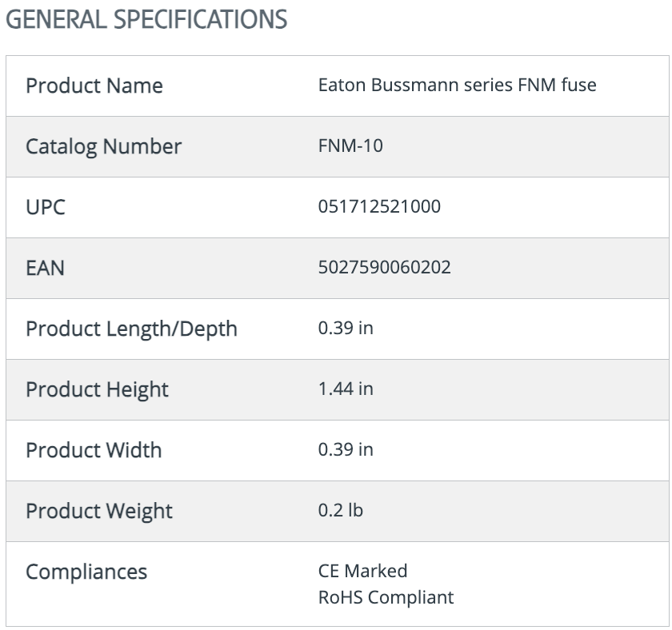672x630 pixels.
Task: Select the 0.2 lb weight value
Action: tap(341, 511)
